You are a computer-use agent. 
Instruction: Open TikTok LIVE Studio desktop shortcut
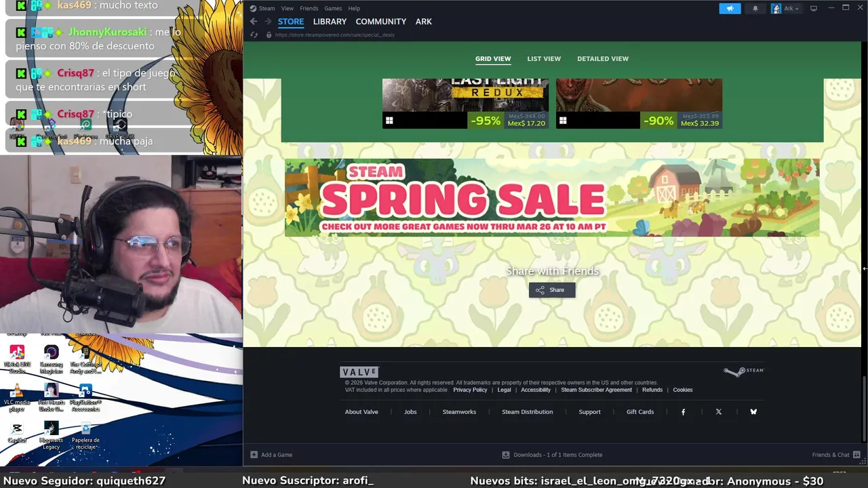click(17, 359)
